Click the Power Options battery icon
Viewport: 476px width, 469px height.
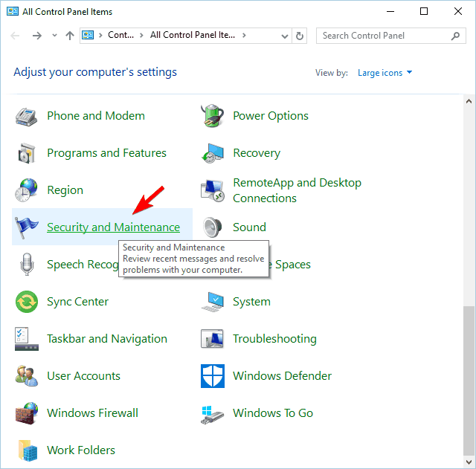212,116
